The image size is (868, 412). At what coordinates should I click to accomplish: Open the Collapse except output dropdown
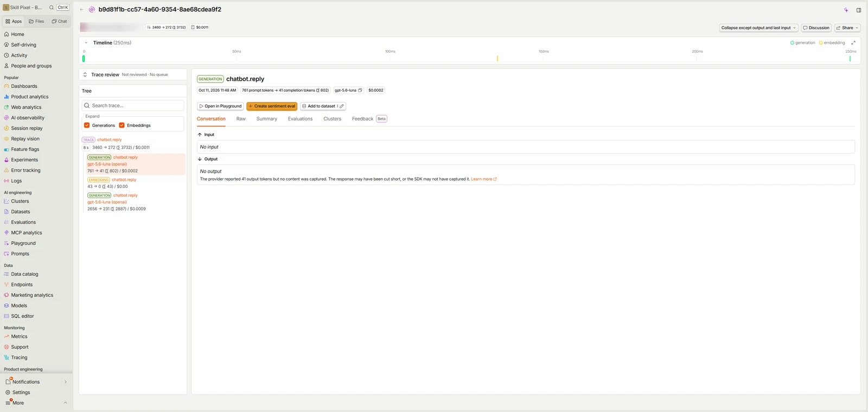pos(758,28)
